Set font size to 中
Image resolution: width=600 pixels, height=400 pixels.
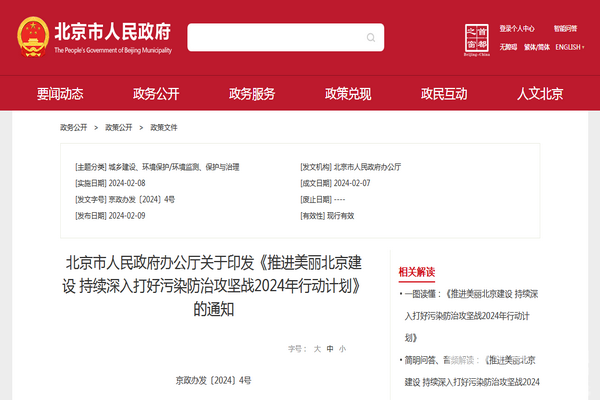pos(329,349)
